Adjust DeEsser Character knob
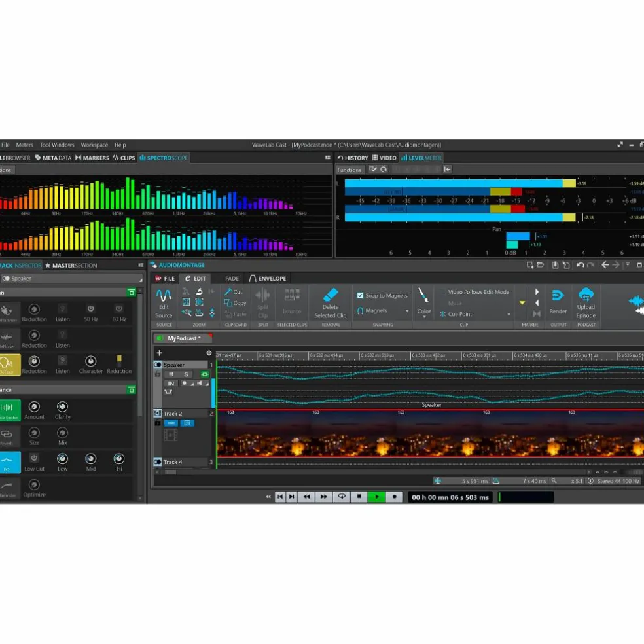 coord(91,361)
